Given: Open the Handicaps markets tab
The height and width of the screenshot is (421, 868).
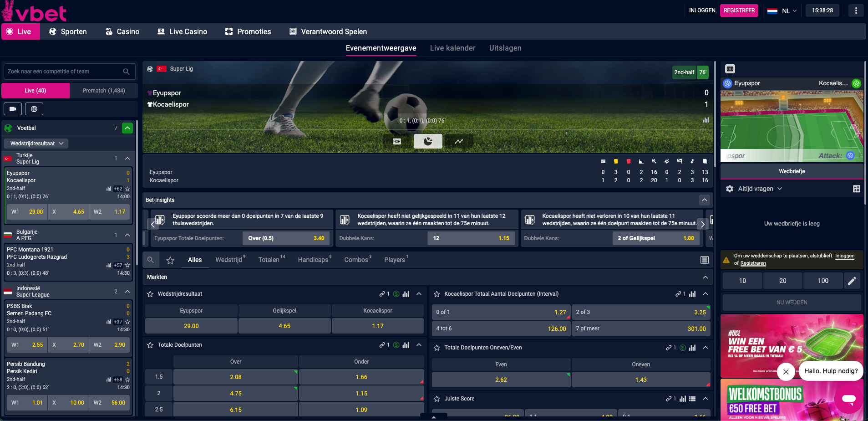Looking at the screenshot, I should pyautogui.click(x=313, y=259).
